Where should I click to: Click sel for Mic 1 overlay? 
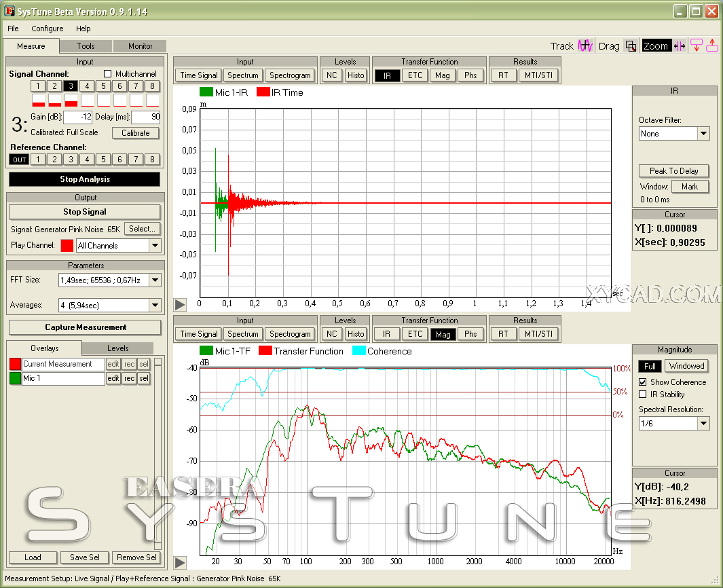(144, 378)
